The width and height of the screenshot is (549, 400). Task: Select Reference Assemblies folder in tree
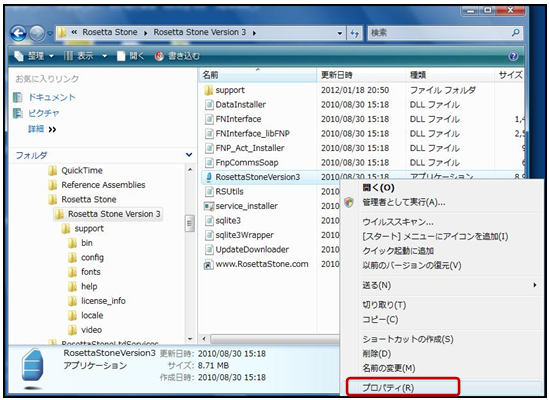(103, 185)
